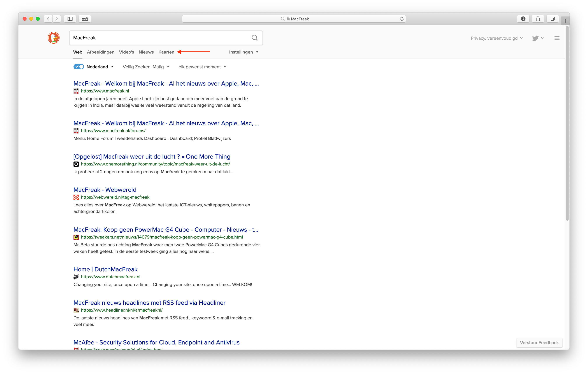Viewport: 588px width, 374px height.
Task: Open the McAfee Security Solutions result
Action: tap(157, 342)
